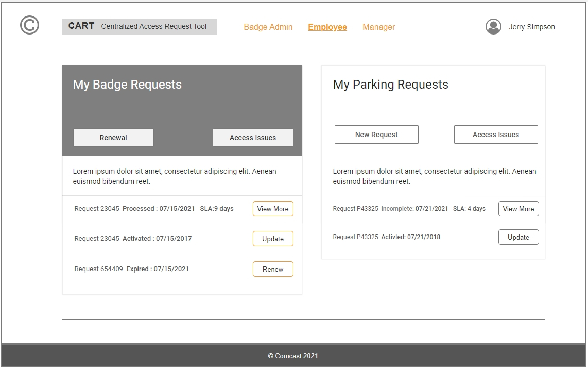Click the expired request 654409 row text
Image resolution: width=588 pixels, height=369 pixels.
[x=132, y=269]
